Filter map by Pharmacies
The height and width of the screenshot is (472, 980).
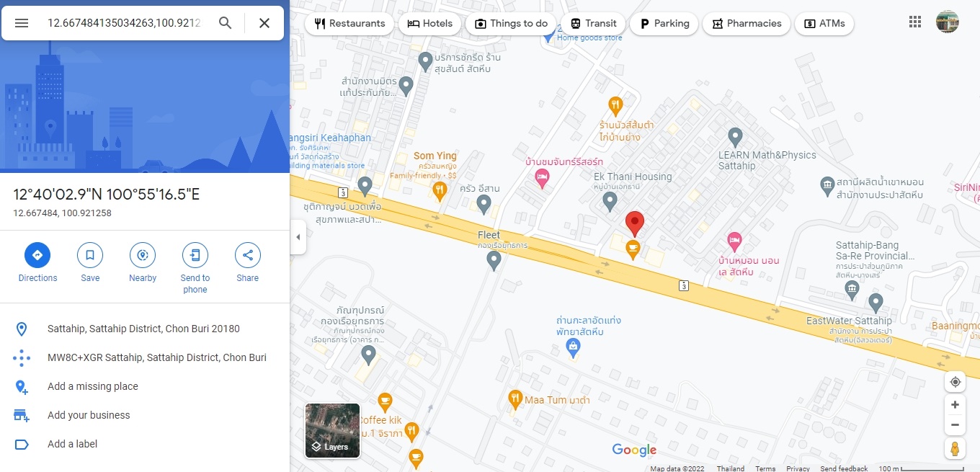(x=746, y=23)
